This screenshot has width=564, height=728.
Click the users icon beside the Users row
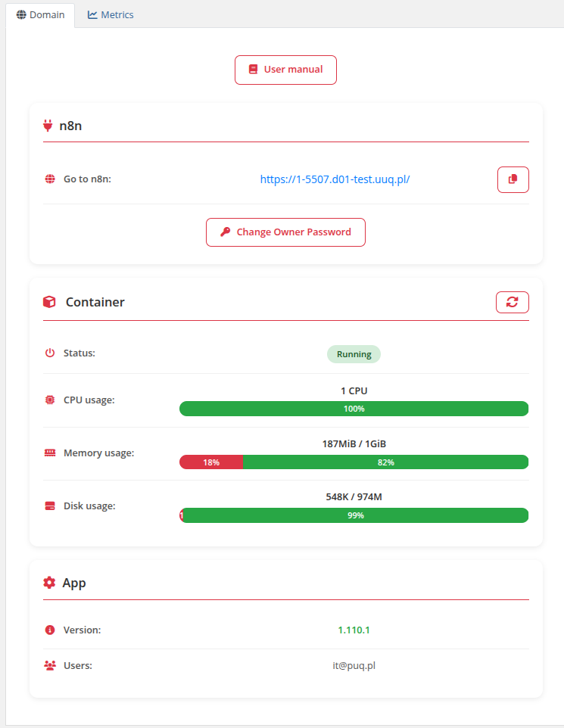tap(48, 664)
